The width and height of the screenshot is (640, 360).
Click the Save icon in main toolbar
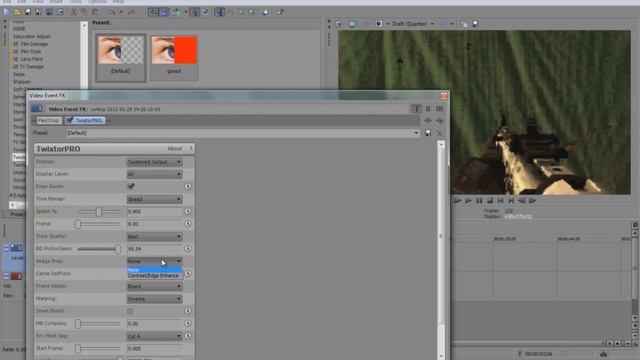coord(28,12)
